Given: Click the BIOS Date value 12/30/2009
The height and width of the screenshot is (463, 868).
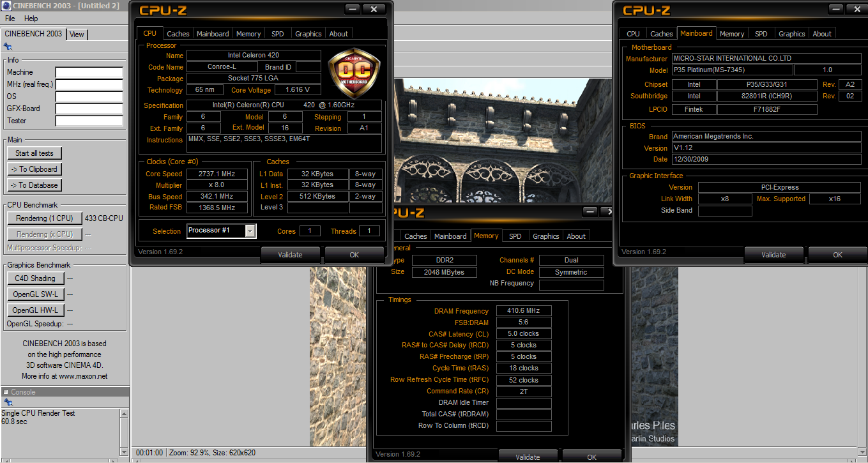Looking at the screenshot, I should (x=765, y=160).
